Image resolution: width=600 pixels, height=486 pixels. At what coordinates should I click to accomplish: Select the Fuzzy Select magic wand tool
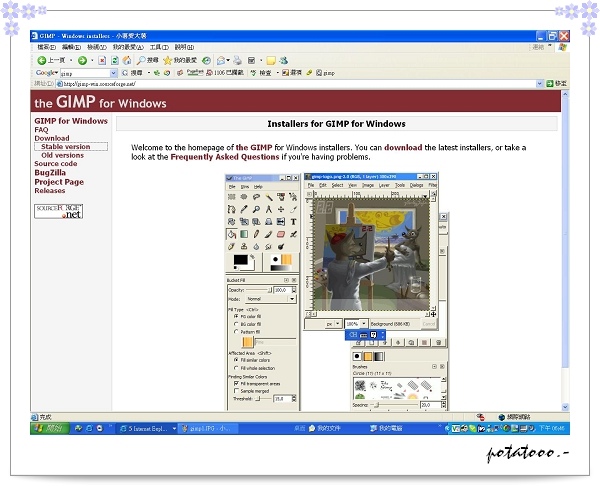[x=269, y=197]
